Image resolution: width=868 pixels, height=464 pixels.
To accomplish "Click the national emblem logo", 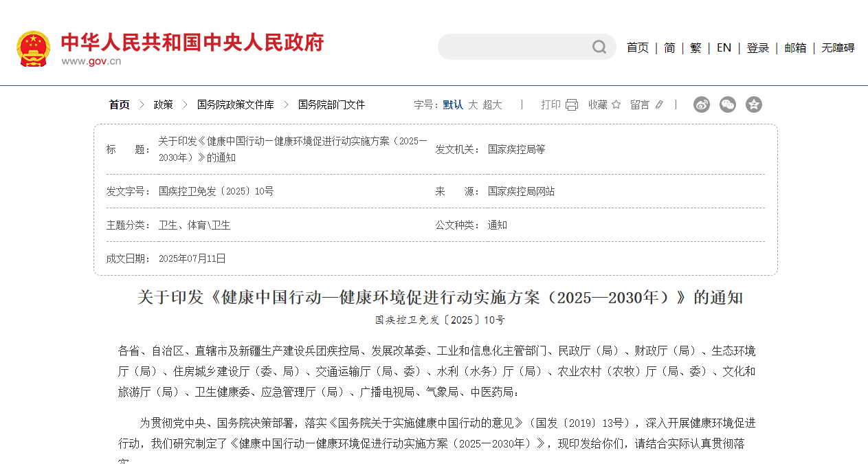I will coord(33,48).
